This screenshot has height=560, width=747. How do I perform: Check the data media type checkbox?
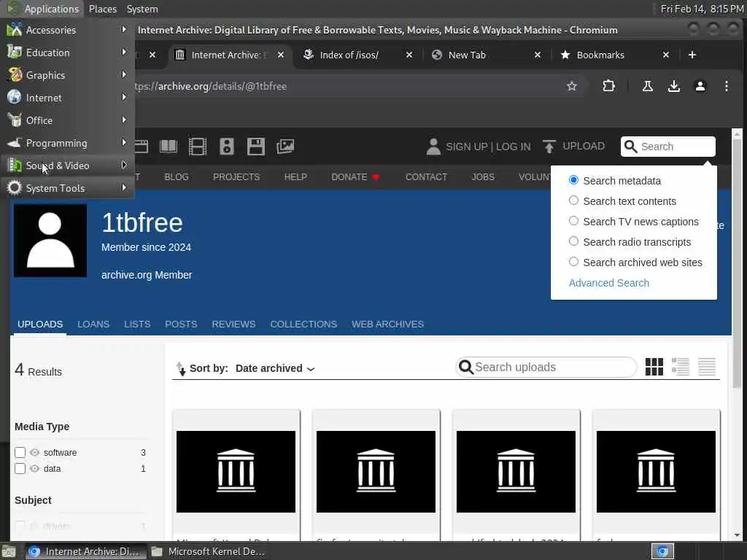[20, 469]
